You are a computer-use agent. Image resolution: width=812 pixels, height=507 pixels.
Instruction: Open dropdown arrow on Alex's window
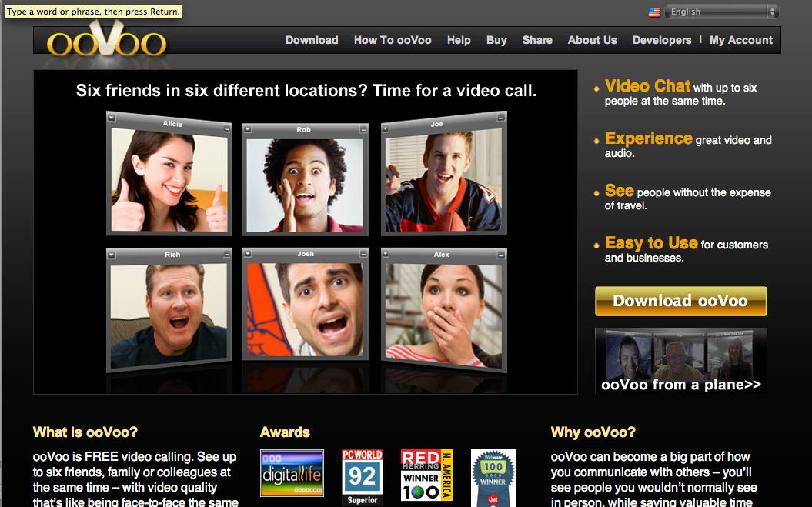(386, 253)
